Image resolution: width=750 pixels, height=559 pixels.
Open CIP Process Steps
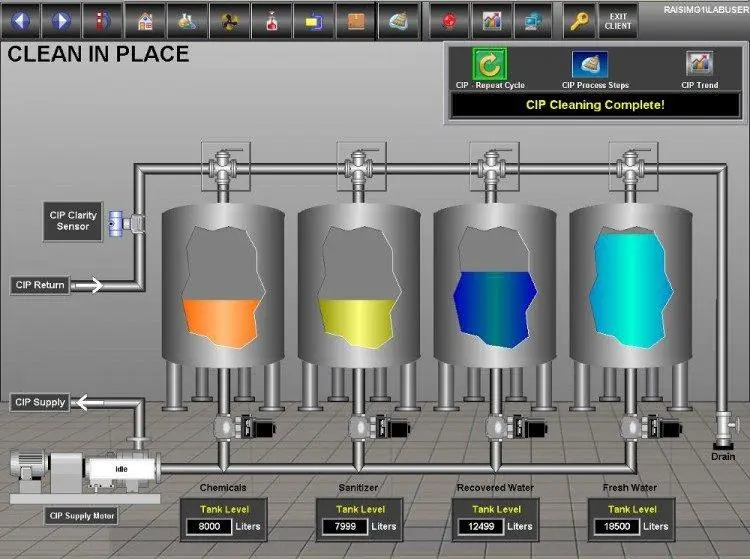click(x=590, y=65)
